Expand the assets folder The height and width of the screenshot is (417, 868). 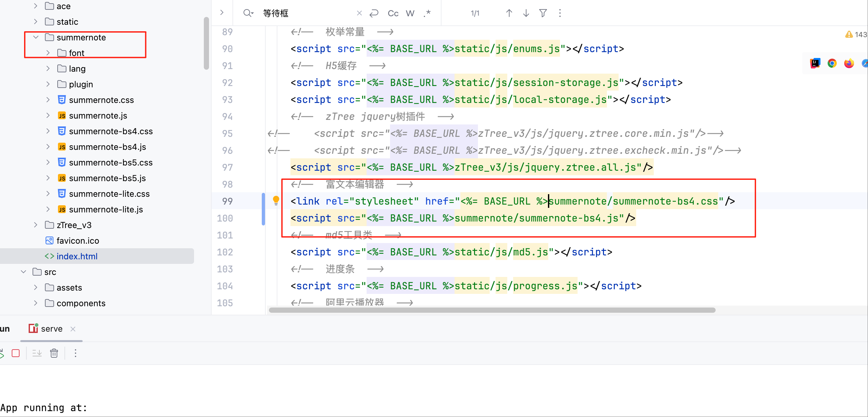click(35, 287)
